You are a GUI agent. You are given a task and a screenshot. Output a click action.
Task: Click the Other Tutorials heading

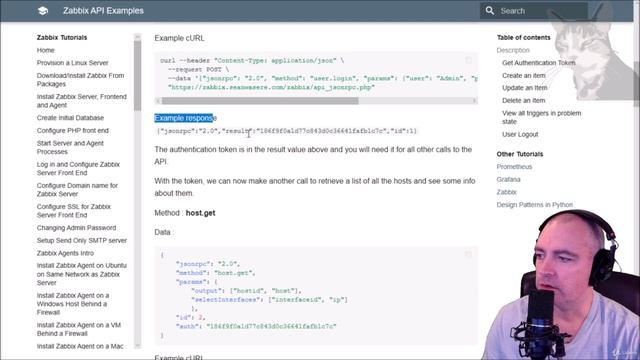pos(520,154)
